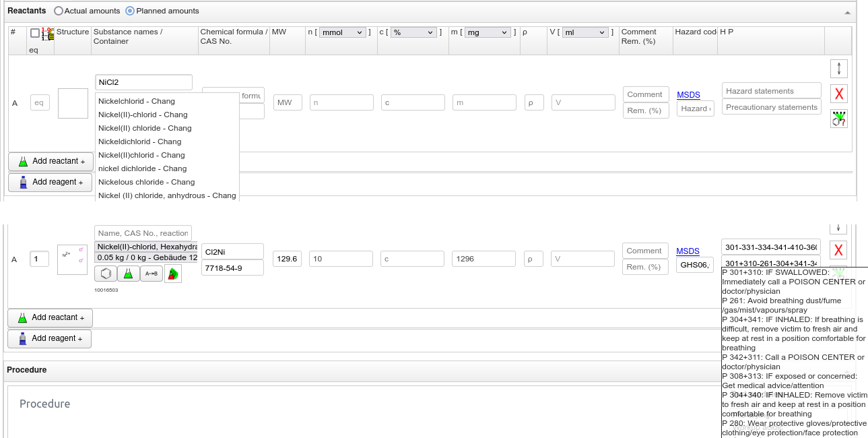The height and width of the screenshot is (438, 868).
Task: Open the MSDS link for the Cl2Ni row
Action: pos(688,251)
